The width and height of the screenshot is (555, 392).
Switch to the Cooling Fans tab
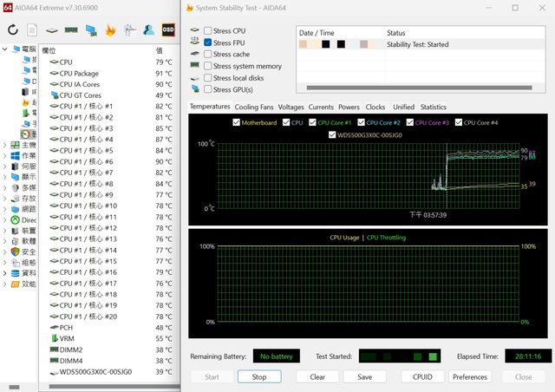click(x=254, y=107)
